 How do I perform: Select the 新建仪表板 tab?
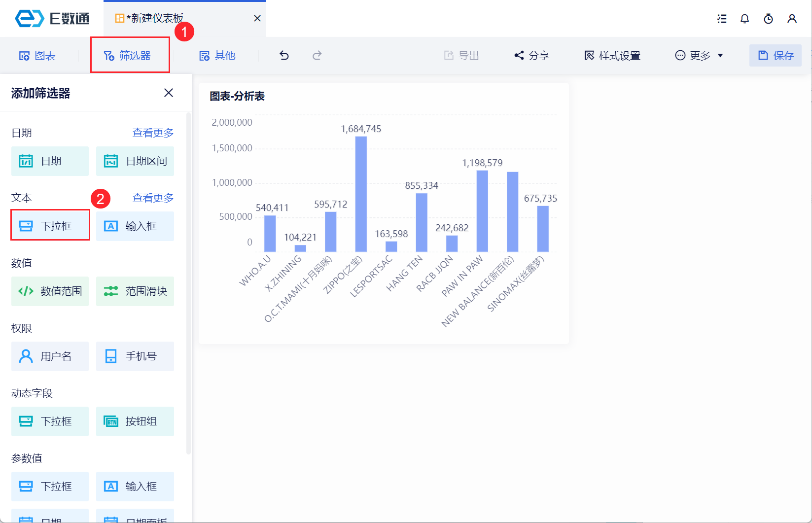pyautogui.click(x=155, y=18)
